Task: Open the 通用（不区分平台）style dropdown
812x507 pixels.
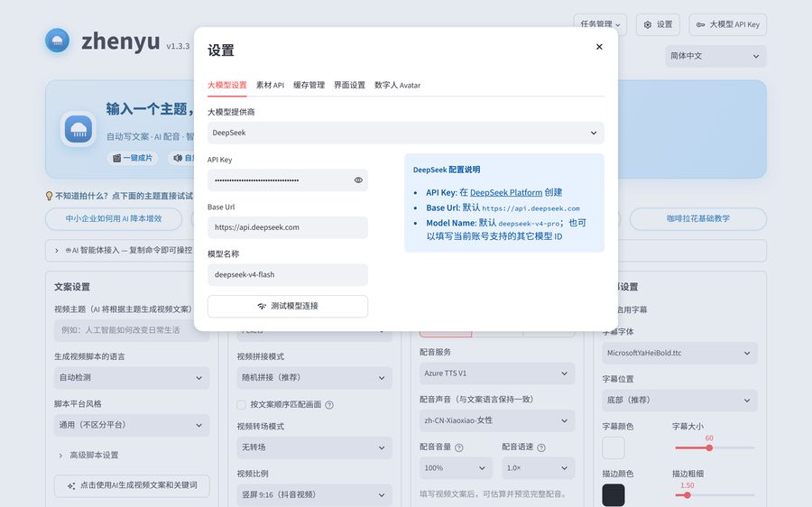Action: tap(132, 425)
